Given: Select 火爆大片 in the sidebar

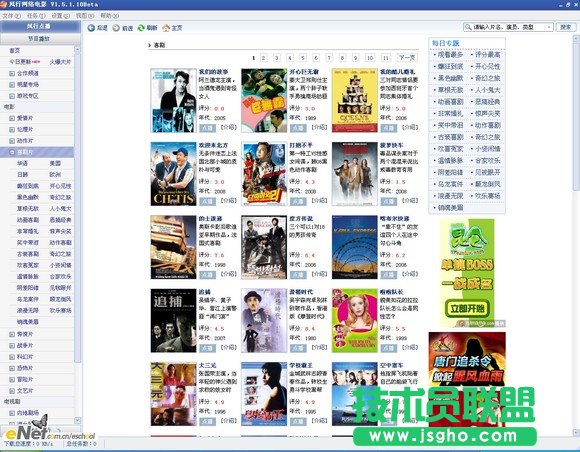Looking at the screenshot, I should coord(60,62).
